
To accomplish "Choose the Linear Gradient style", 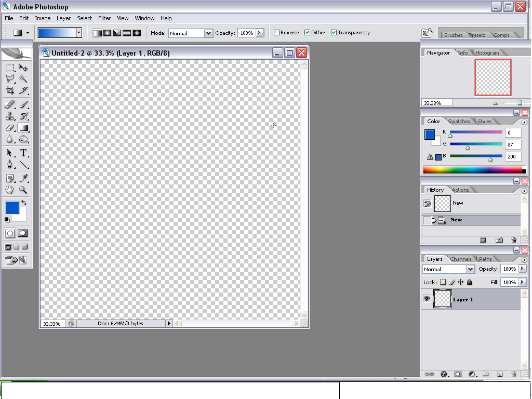I will (97, 33).
